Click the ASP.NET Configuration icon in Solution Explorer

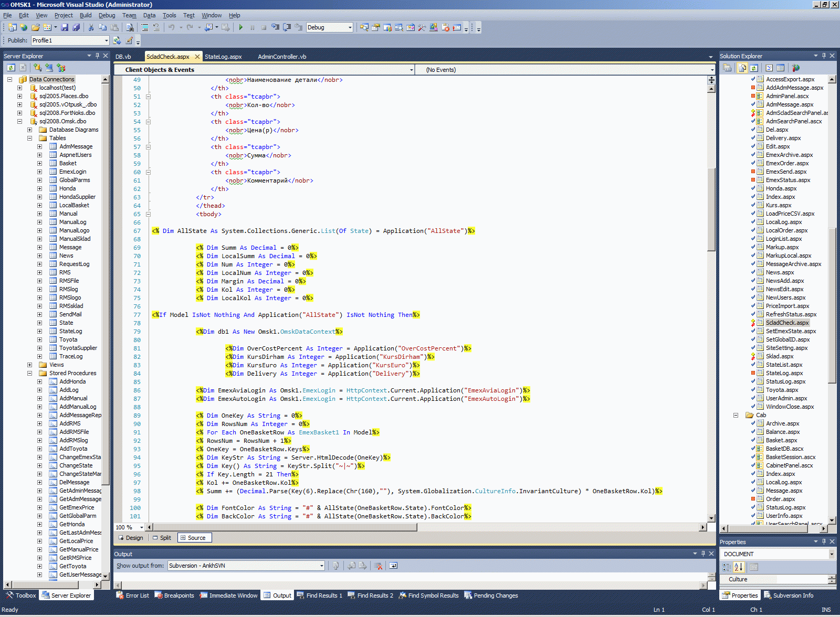click(796, 68)
